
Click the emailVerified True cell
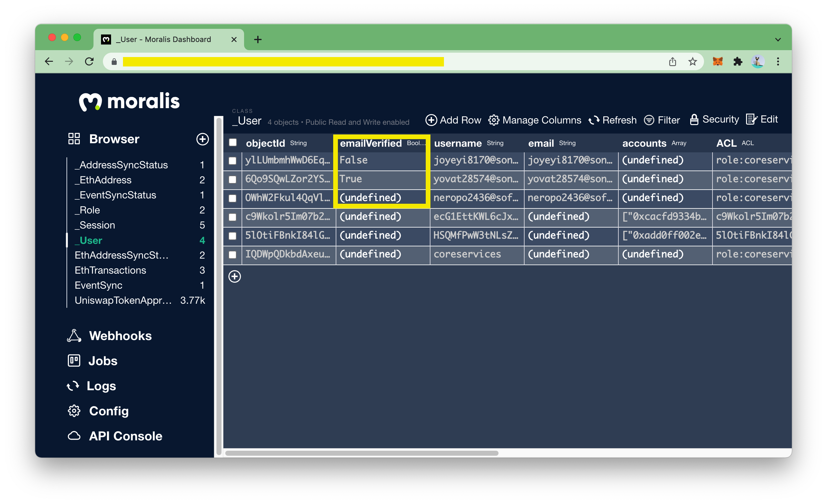383,179
